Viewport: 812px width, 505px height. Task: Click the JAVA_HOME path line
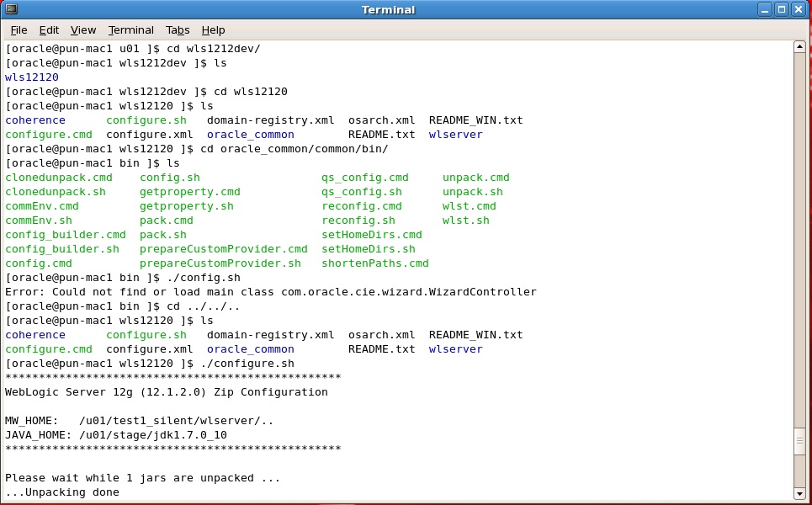(116, 435)
